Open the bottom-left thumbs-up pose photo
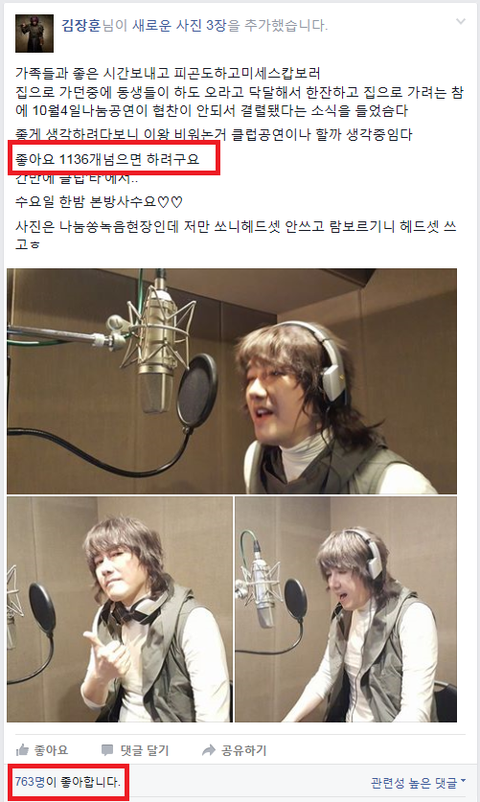Viewport: 480px width, 802px height. click(x=120, y=609)
